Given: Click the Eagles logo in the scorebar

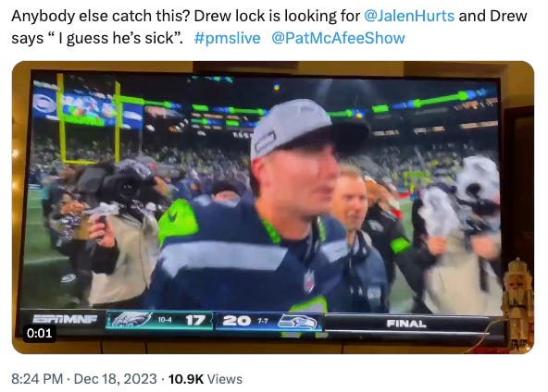Looking at the screenshot, I should click(x=130, y=320).
